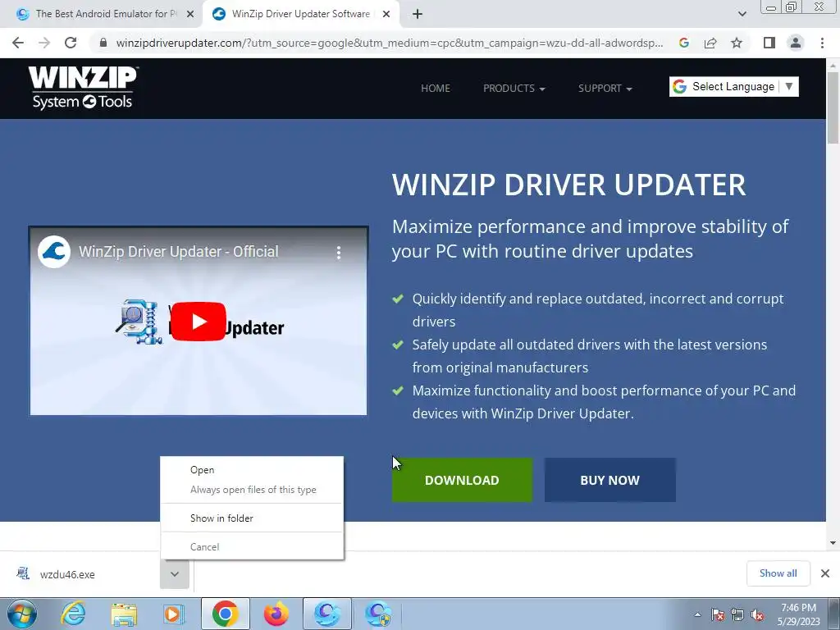Open Chrome three-dot menu

pos(822,43)
